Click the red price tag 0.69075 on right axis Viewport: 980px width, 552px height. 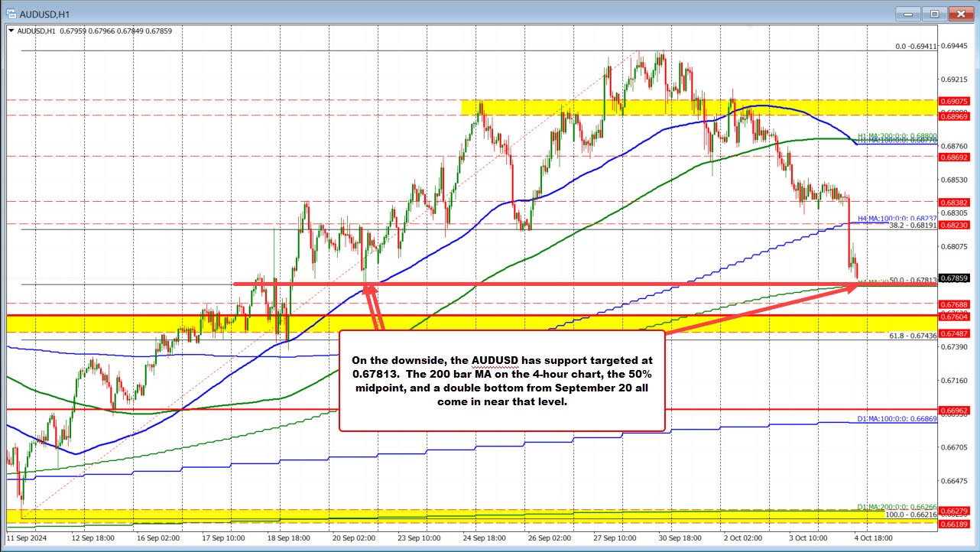955,100
